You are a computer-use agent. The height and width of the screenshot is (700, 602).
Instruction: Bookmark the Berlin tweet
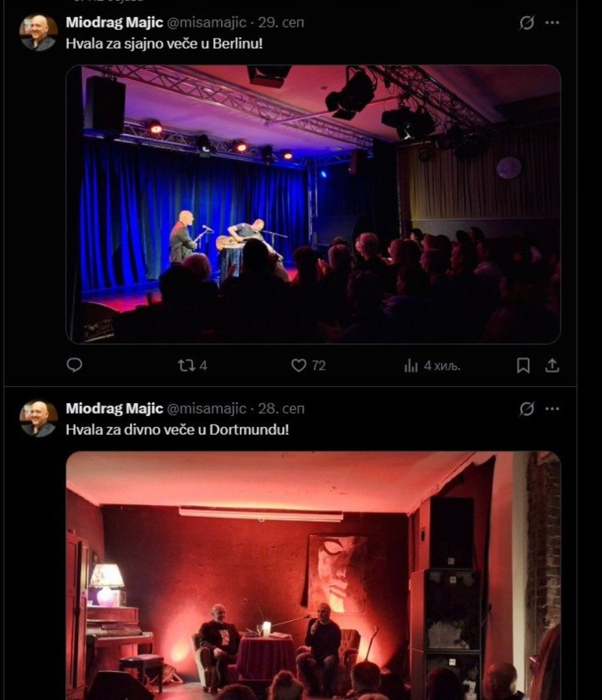pyautogui.click(x=523, y=366)
